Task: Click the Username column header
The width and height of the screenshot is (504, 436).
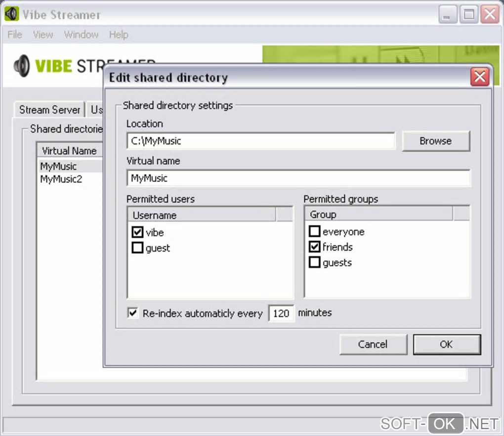Action: click(202, 215)
